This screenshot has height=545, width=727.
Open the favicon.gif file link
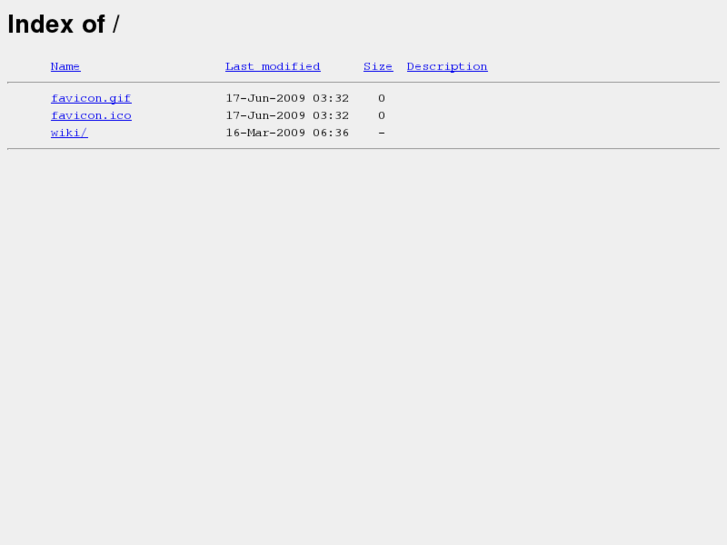pyautogui.click(x=91, y=98)
